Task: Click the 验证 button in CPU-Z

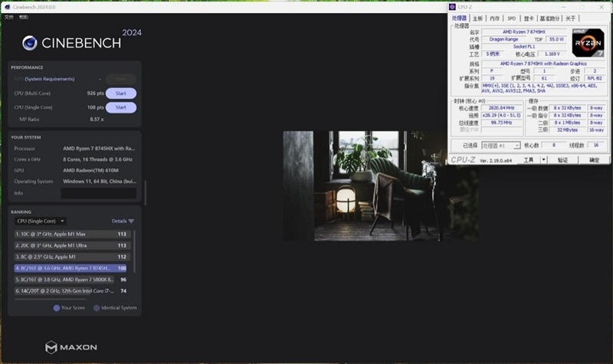Action: [562, 160]
